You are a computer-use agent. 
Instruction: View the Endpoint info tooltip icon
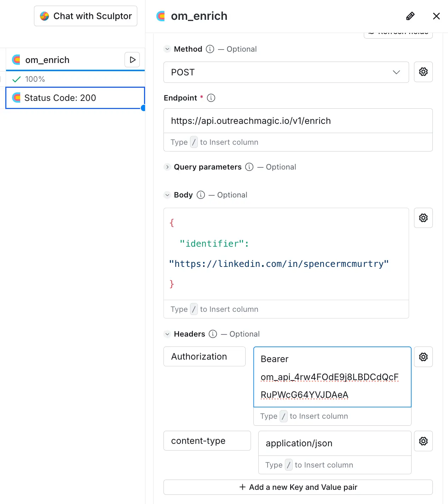(211, 98)
